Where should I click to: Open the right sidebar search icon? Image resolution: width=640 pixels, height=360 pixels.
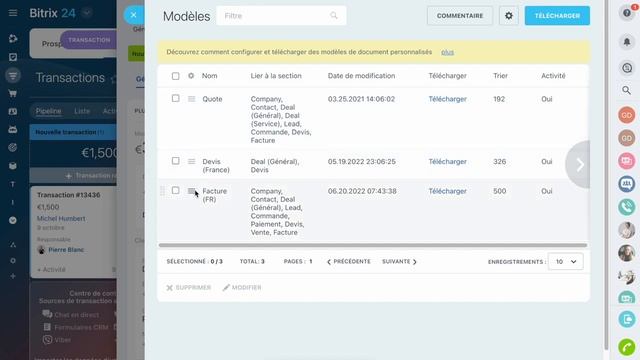click(627, 90)
